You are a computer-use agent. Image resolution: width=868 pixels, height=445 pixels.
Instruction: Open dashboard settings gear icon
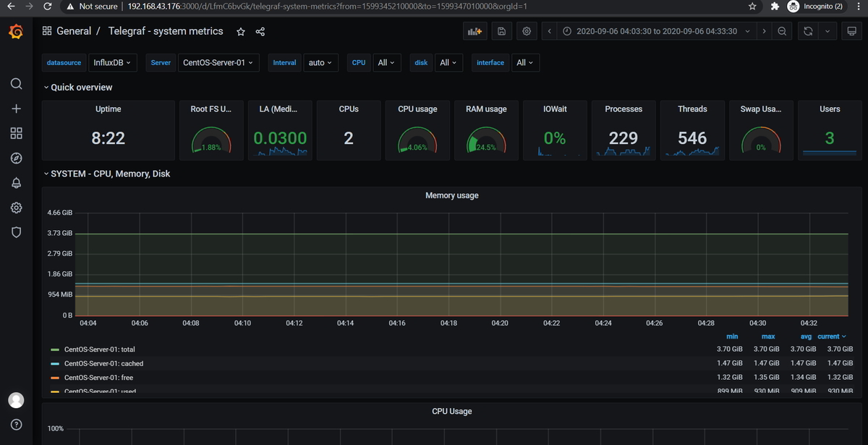click(527, 31)
